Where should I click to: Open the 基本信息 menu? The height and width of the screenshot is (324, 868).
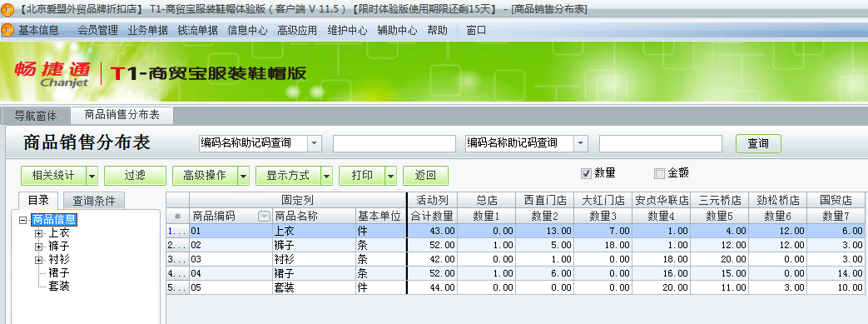[x=38, y=31]
